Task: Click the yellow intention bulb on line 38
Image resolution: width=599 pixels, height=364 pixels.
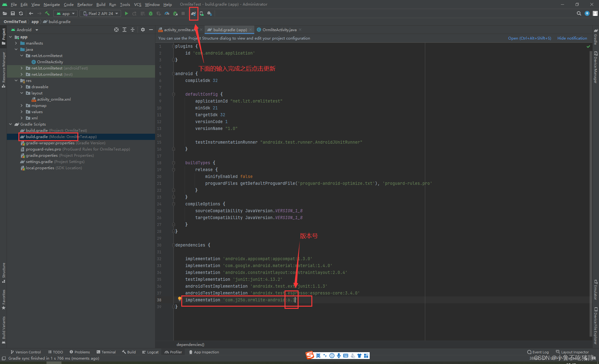Action: pyautogui.click(x=180, y=299)
